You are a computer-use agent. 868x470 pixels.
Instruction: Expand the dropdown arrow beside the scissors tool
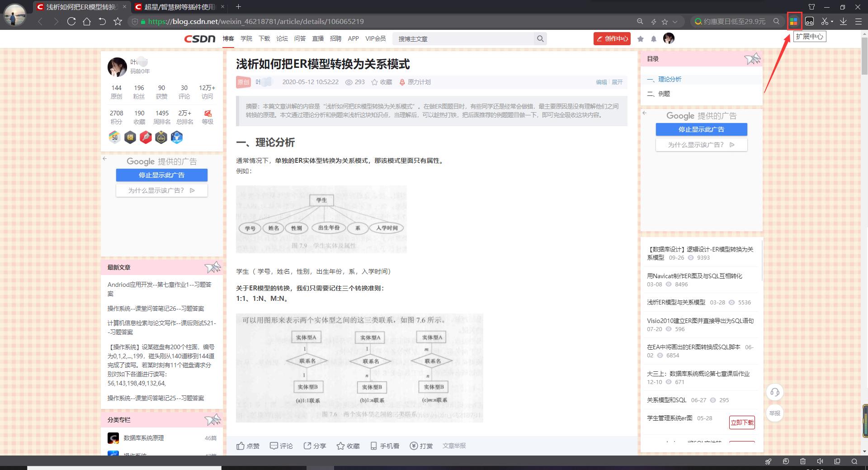tap(832, 21)
